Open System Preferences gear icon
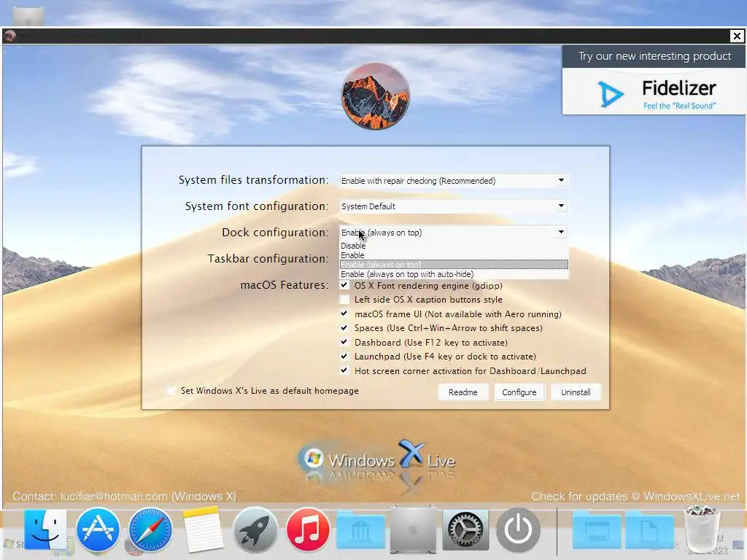 pyautogui.click(x=465, y=529)
